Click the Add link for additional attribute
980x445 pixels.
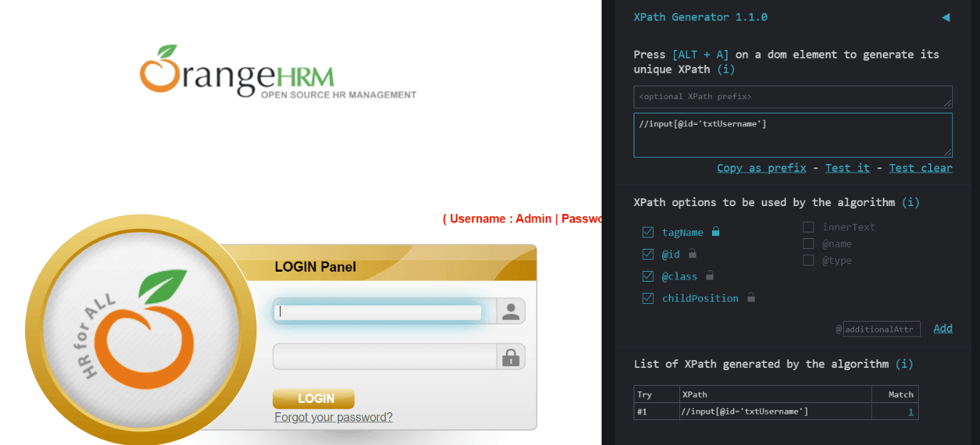(942, 328)
